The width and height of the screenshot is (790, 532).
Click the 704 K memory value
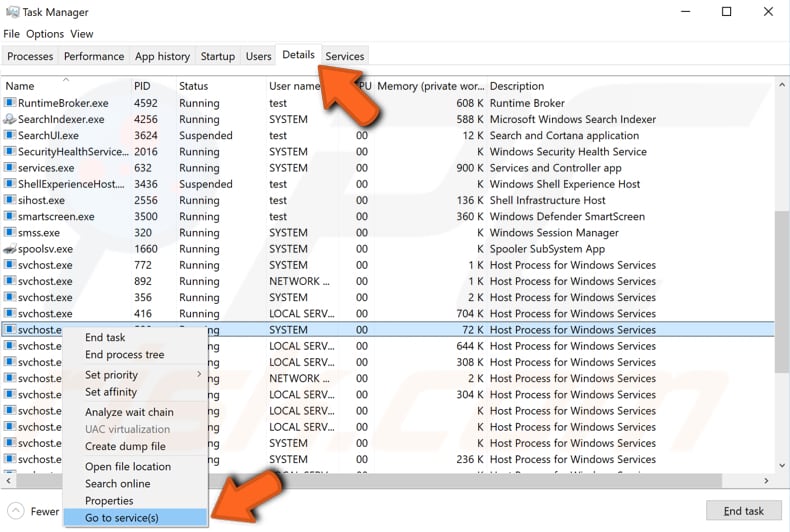click(x=470, y=313)
